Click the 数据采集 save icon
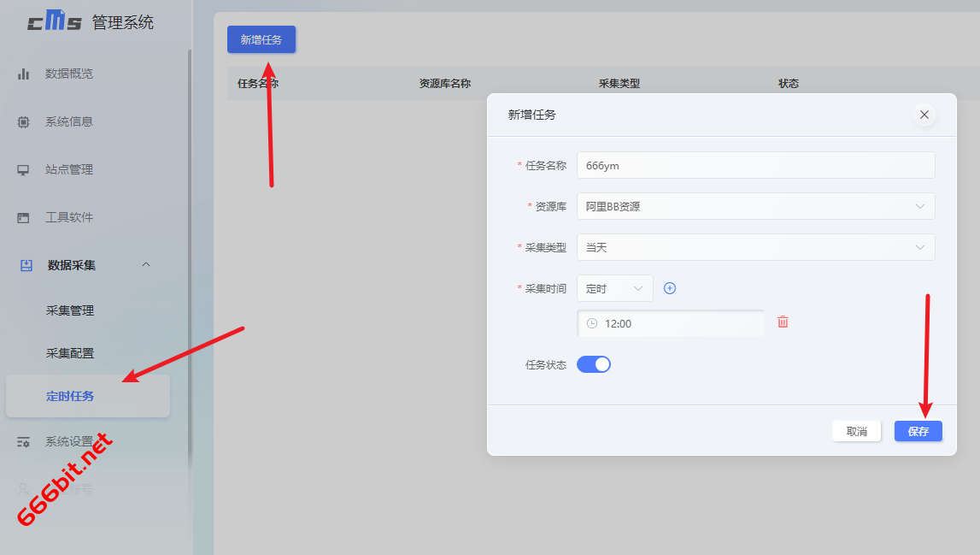The width and height of the screenshot is (980, 555). tap(26, 265)
